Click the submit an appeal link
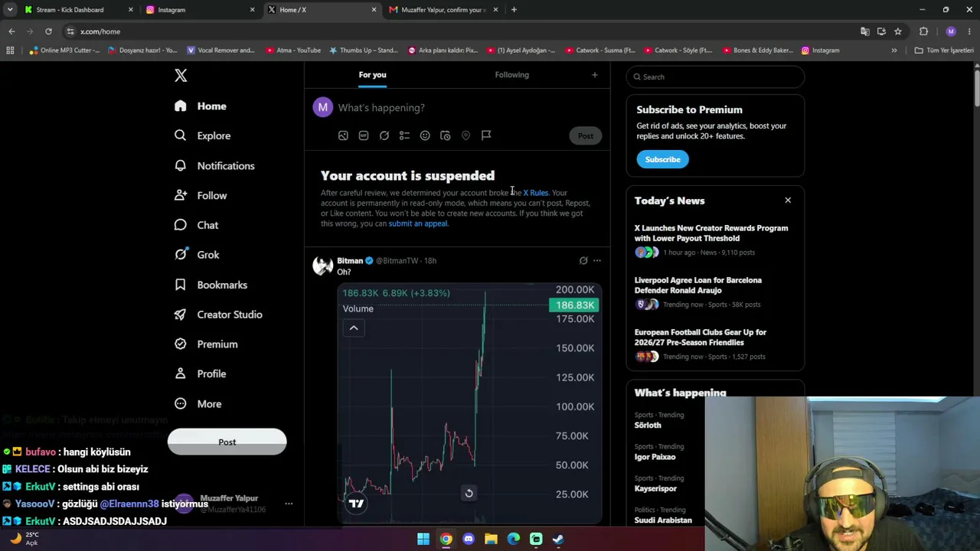 (x=417, y=223)
